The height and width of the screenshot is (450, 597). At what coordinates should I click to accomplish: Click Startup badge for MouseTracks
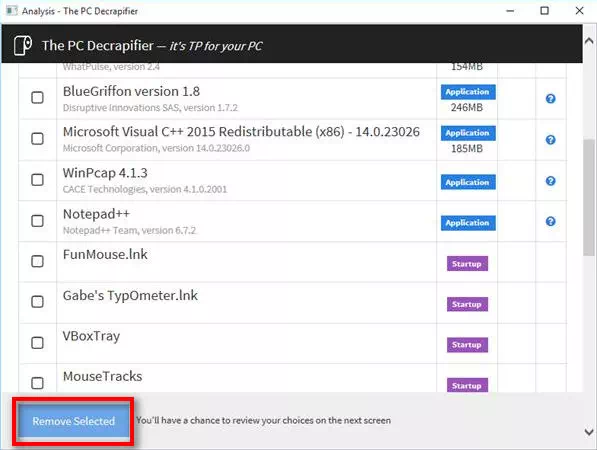coord(467,385)
